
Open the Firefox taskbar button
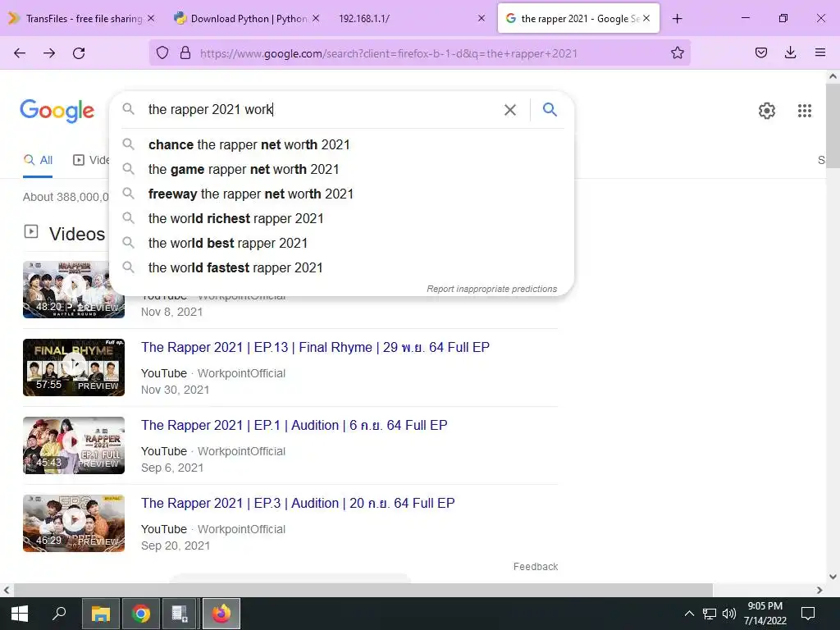(x=221, y=614)
